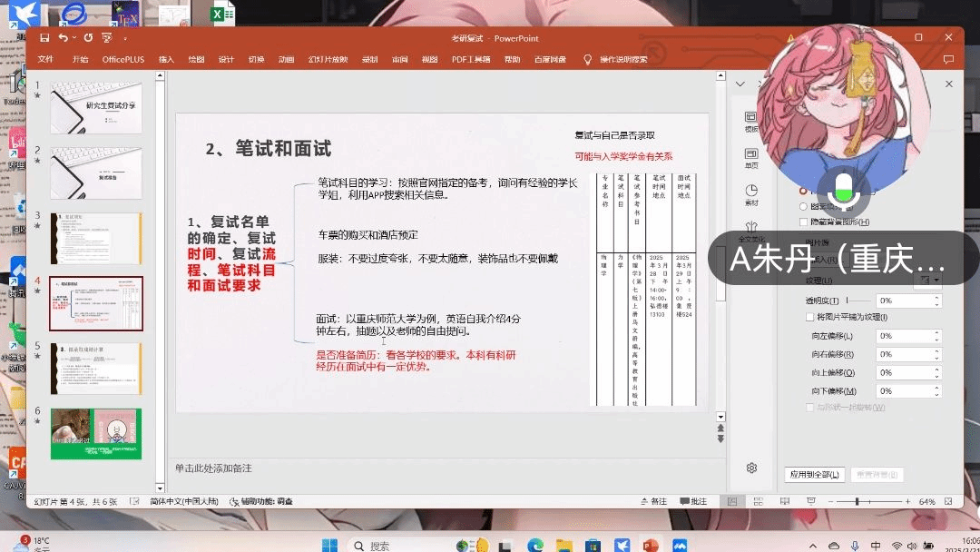The width and height of the screenshot is (980, 552).
Task: Click the 向右偏移 value field
Action: (905, 354)
